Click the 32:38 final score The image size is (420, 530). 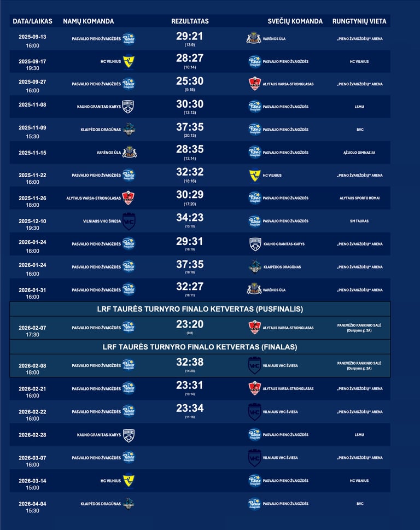[190, 363]
